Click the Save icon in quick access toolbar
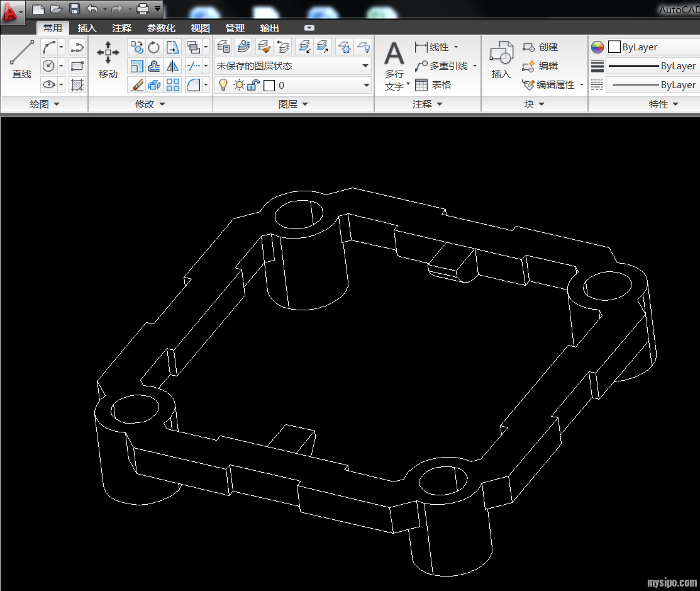 [74, 9]
